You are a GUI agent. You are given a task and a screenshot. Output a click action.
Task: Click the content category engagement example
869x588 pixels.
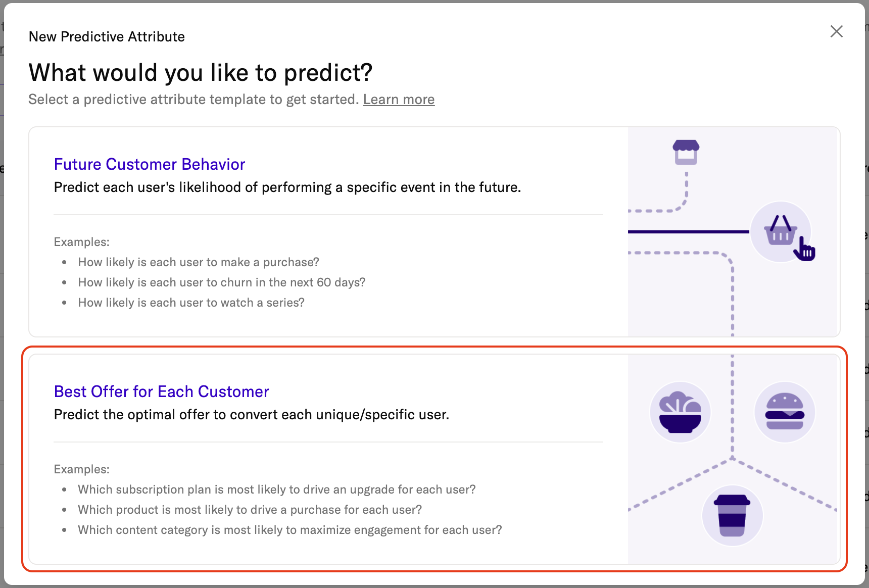click(x=289, y=530)
